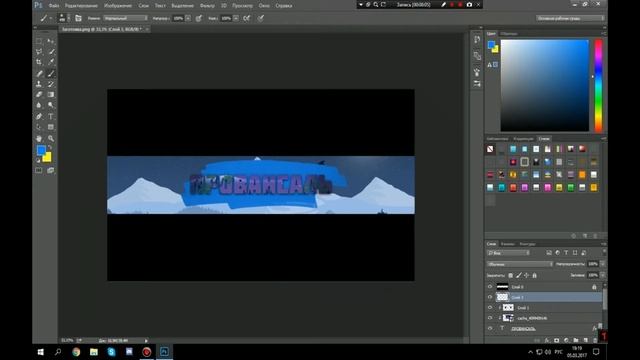Toggle visibility of the third layer in the list
Viewport: 640px width, 360px height.
pyautogui.click(x=490, y=307)
